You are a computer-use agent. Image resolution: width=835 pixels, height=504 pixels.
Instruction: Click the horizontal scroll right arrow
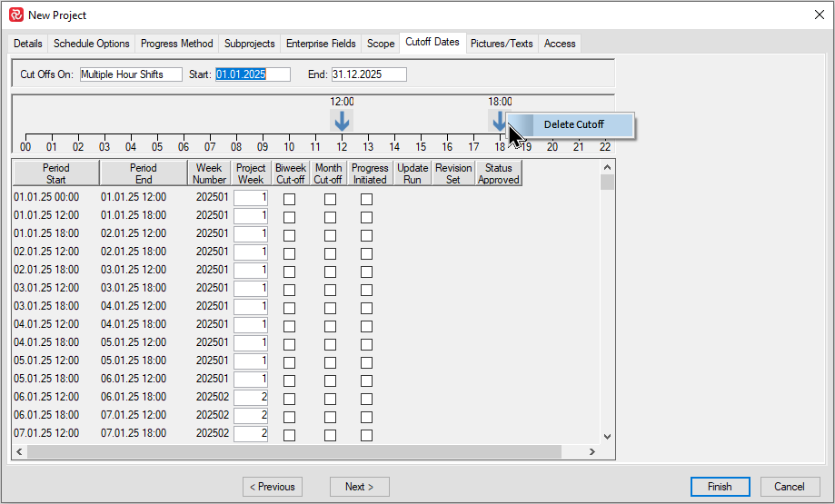tap(592, 452)
